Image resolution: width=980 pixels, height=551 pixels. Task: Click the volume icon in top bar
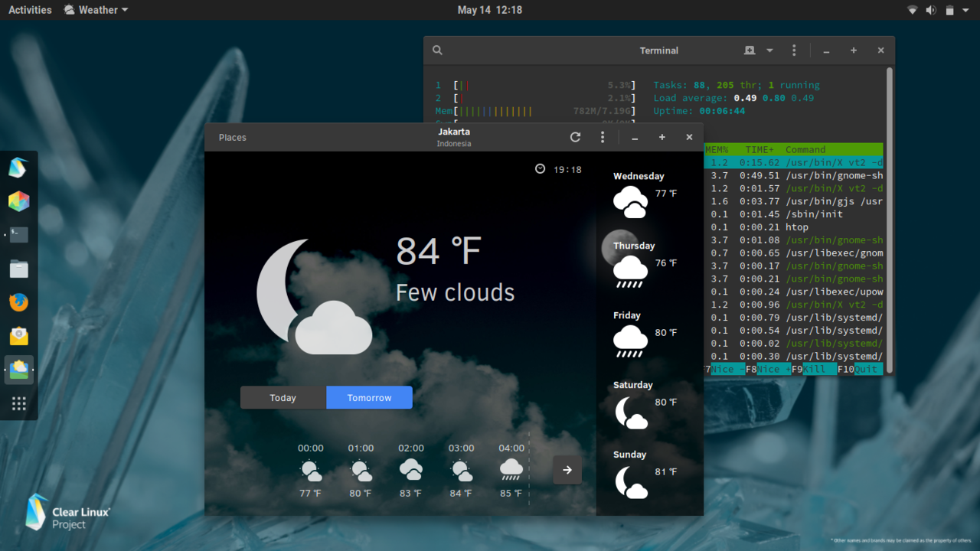pyautogui.click(x=931, y=10)
